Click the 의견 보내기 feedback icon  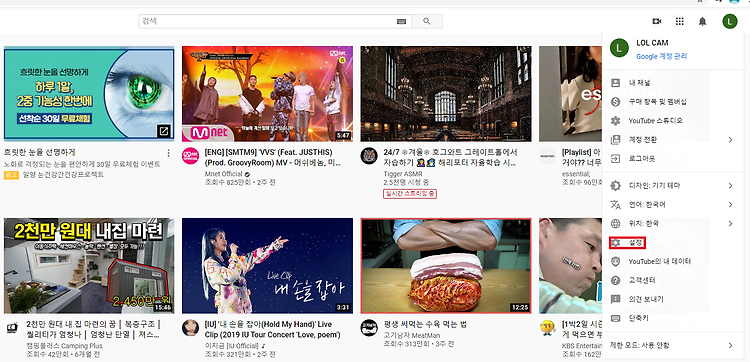coord(616,299)
